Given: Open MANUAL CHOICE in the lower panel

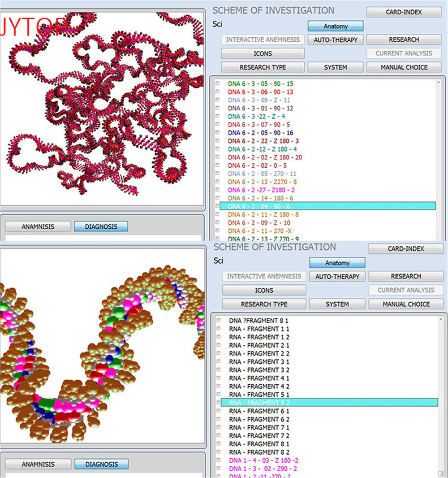Looking at the screenshot, I should point(405,304).
